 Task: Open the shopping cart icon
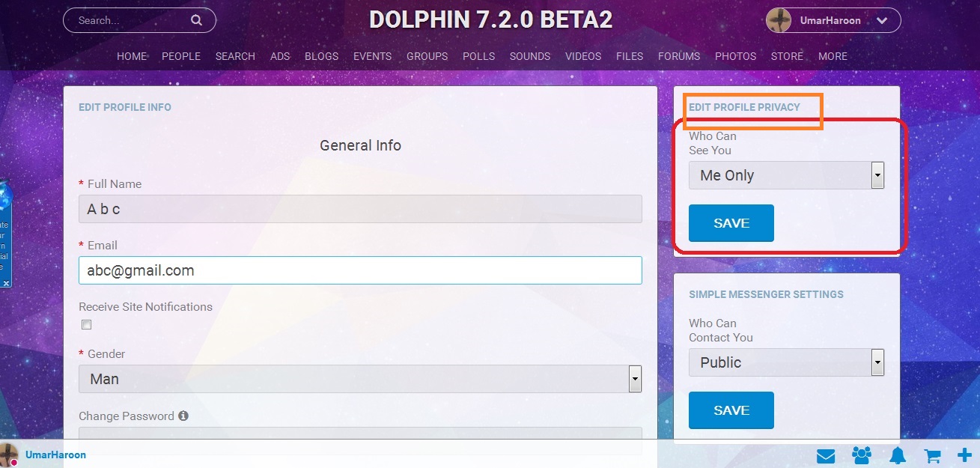point(933,455)
